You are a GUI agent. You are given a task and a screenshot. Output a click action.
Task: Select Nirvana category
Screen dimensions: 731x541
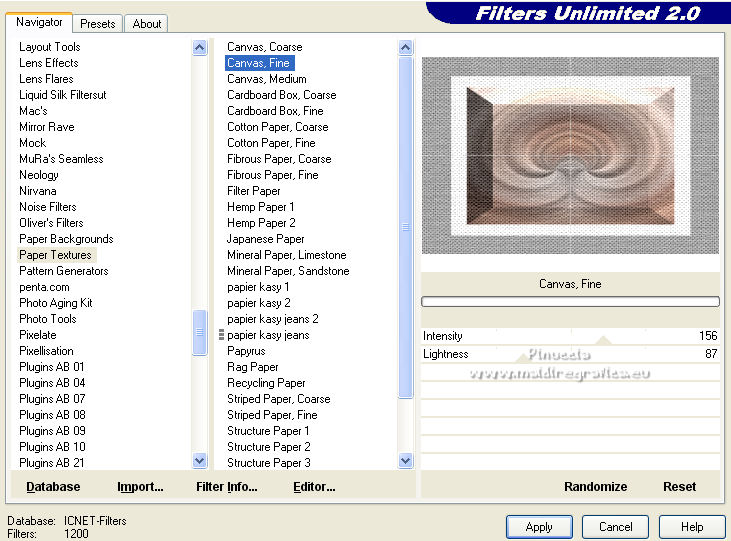click(x=38, y=191)
